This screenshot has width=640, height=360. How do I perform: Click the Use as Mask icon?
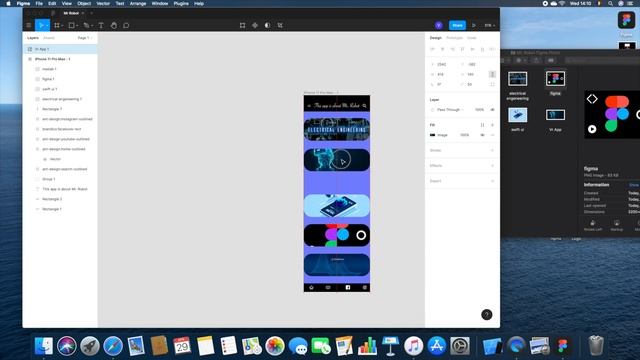(267, 25)
